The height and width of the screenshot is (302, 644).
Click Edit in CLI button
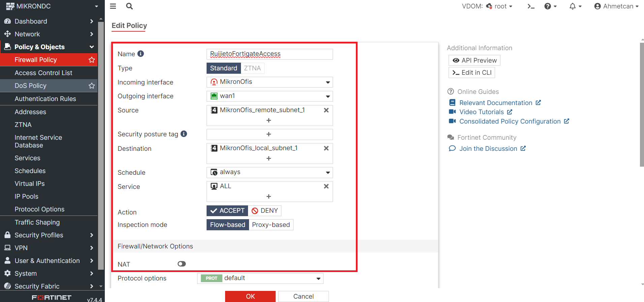(x=472, y=72)
